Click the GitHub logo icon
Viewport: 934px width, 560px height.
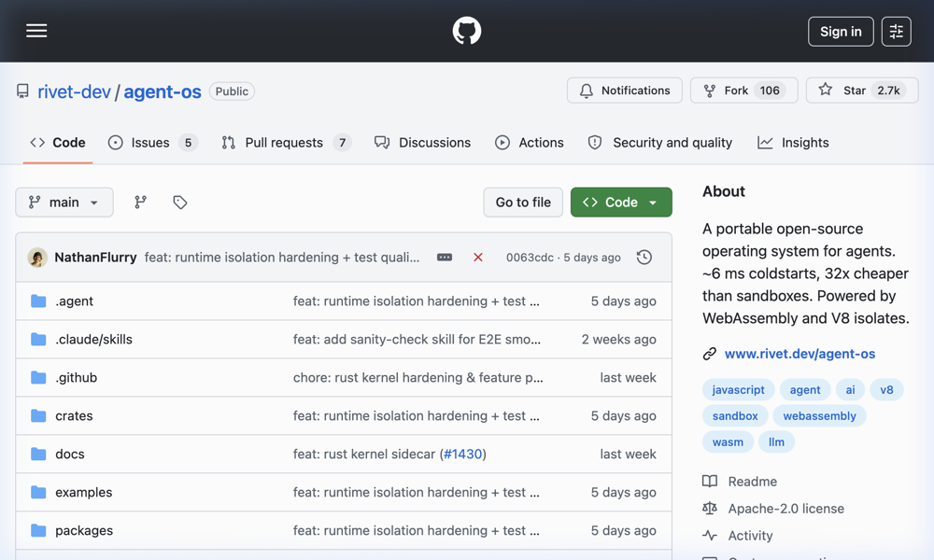[467, 31]
